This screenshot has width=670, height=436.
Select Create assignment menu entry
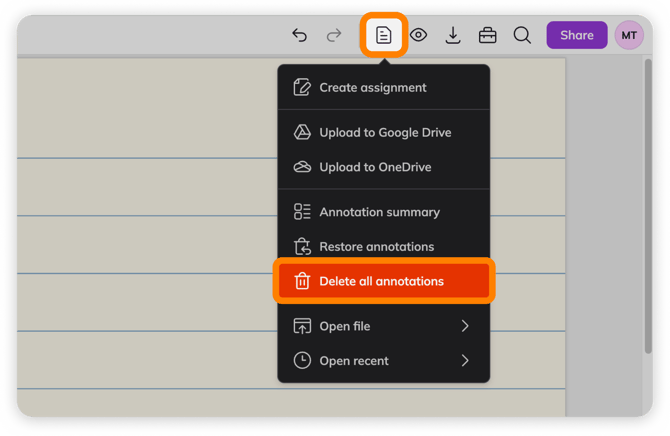point(384,88)
